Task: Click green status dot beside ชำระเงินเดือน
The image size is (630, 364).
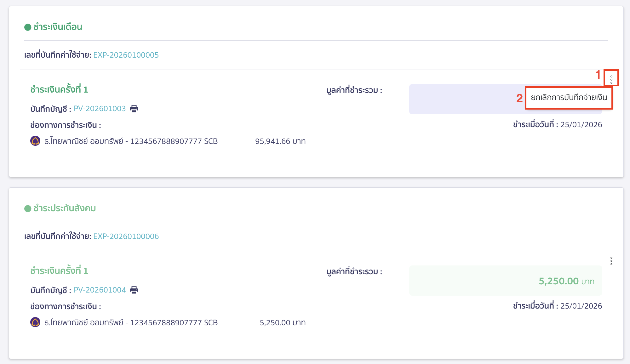Action: pyautogui.click(x=28, y=27)
